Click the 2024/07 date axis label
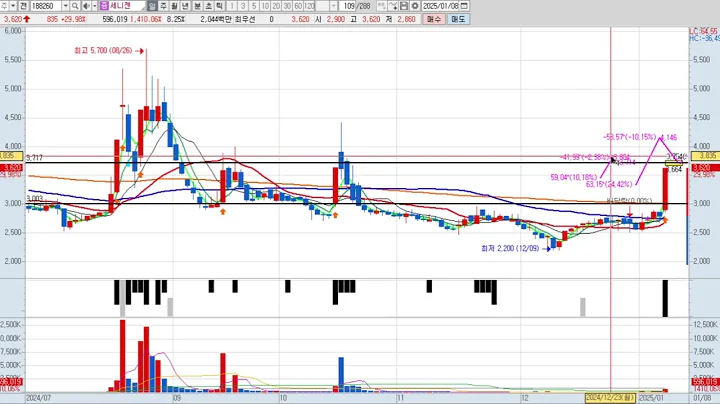Screen dimensions: 720x404 (39, 398)
